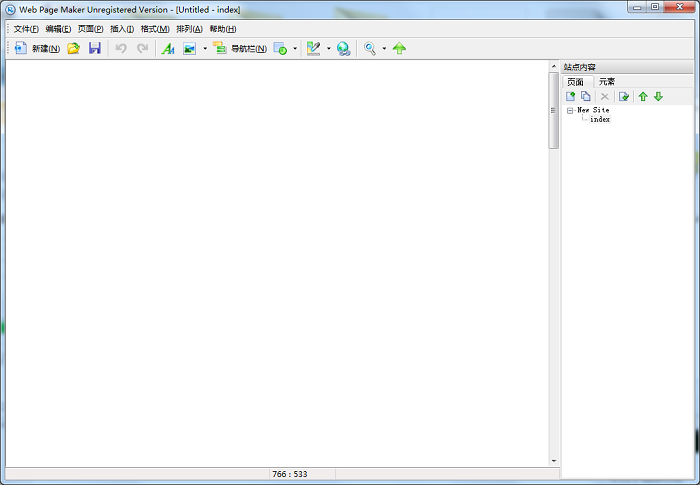Open the 插入(I) menu
The height and width of the screenshot is (485, 700).
pyautogui.click(x=121, y=29)
